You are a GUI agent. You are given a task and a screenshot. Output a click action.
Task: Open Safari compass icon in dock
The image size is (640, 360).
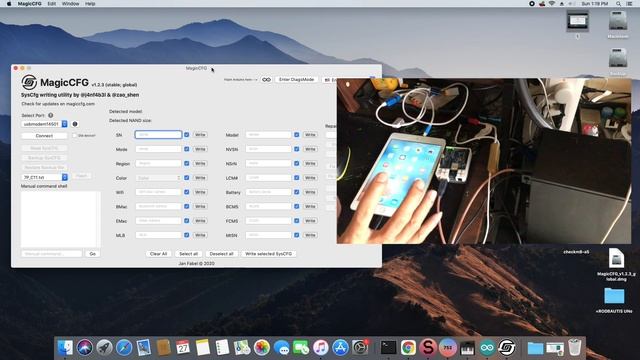(124, 348)
